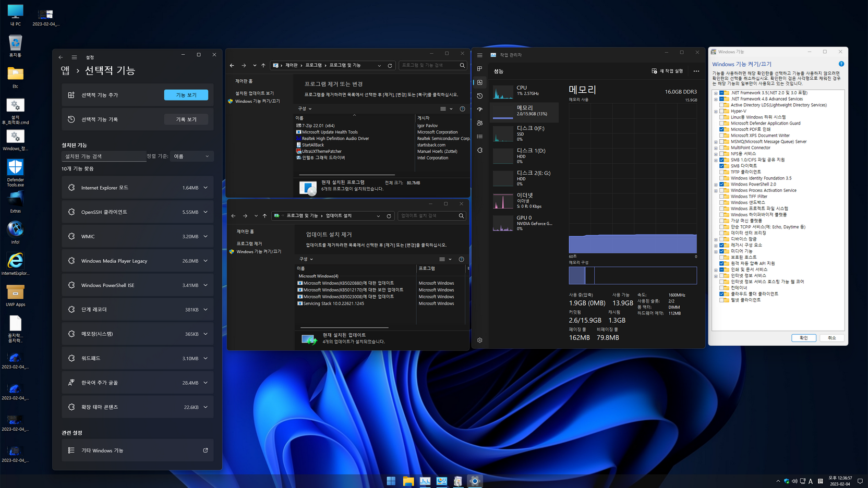Click help icon in 프로그램 및 기능 toolbar
The width and height of the screenshot is (868, 488).
[462, 109]
